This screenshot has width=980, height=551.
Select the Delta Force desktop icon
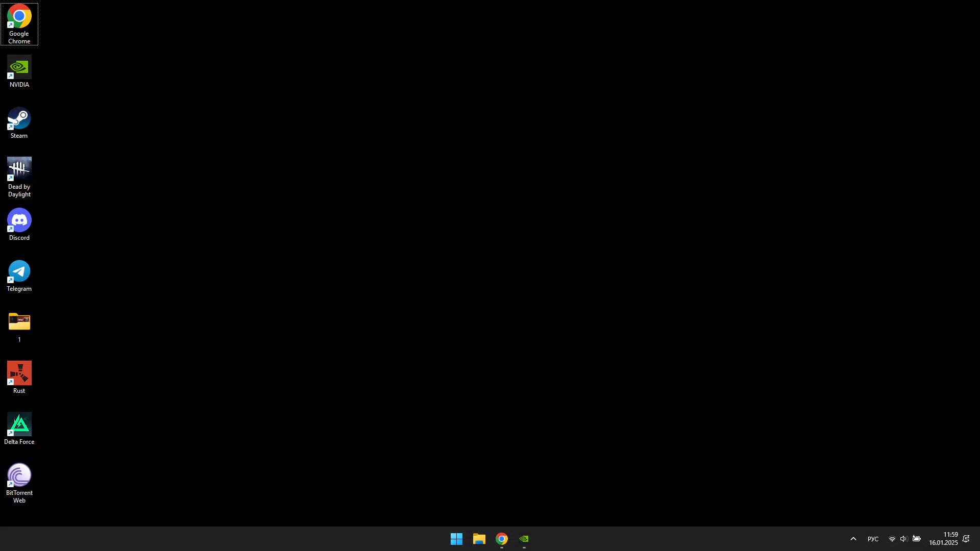(19, 429)
